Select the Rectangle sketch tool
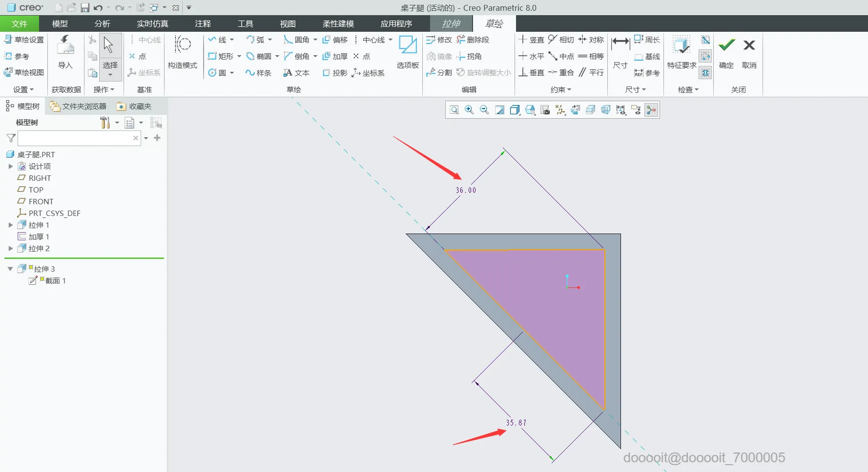This screenshot has height=472, width=868. (x=221, y=56)
